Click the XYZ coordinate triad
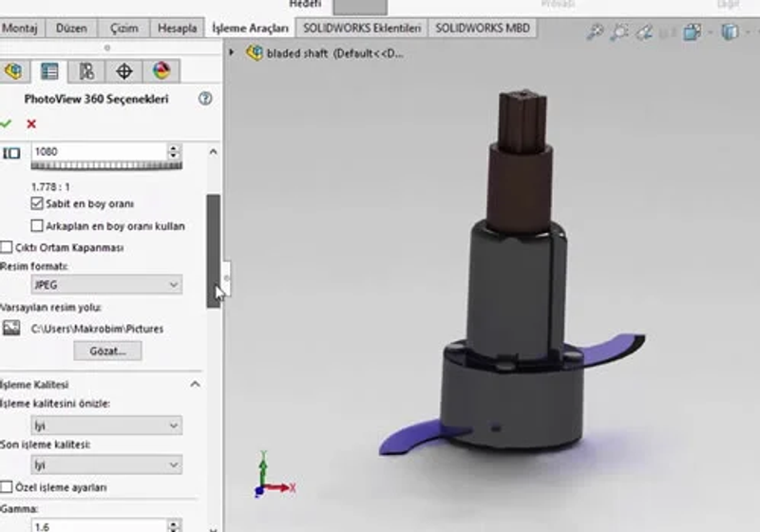Image resolution: width=760 pixels, height=532 pixels. coord(275,475)
